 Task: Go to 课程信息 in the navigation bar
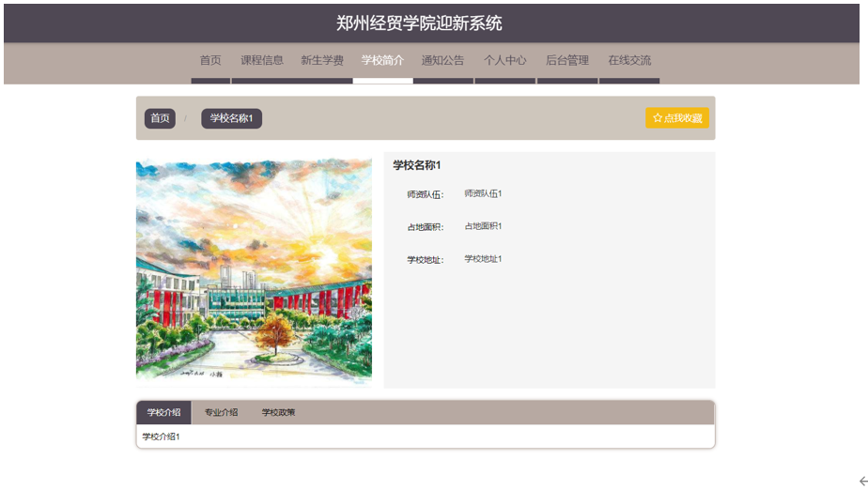(262, 60)
